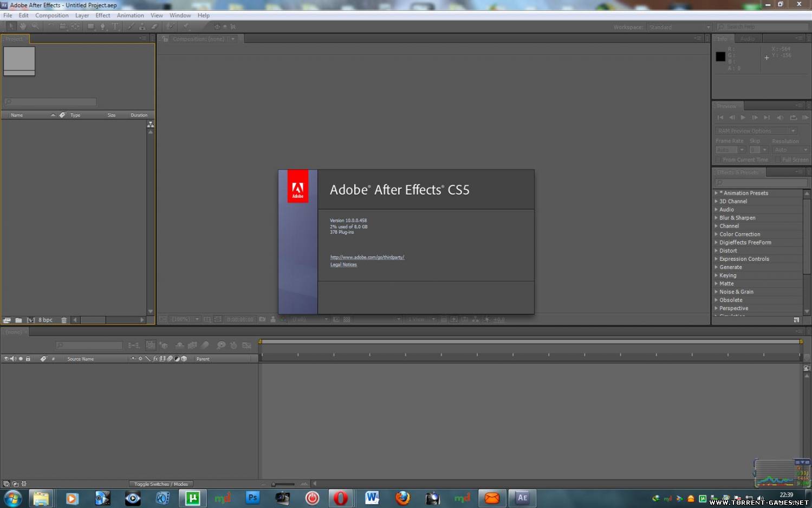Expand the Keying effects category
The image size is (812, 508).
click(716, 275)
